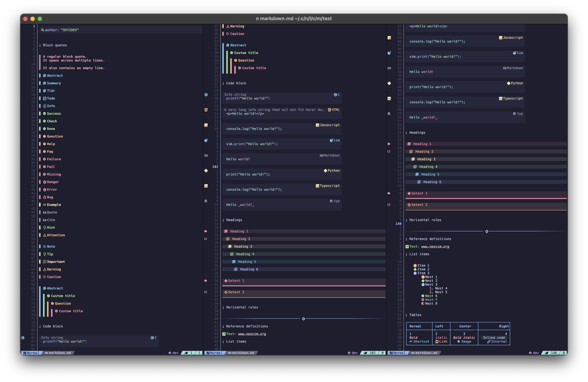The width and height of the screenshot is (588, 382).
Task: Click the Important callout speech-bubble icon
Action: pos(45,262)
